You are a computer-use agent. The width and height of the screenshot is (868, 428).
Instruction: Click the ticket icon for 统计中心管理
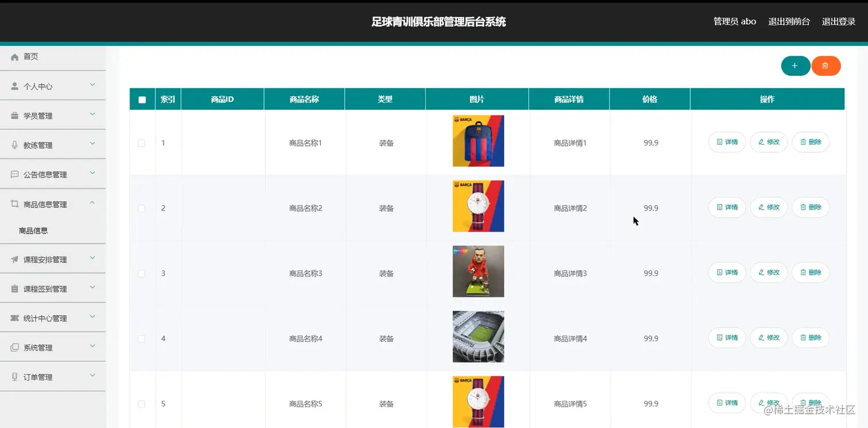point(15,318)
